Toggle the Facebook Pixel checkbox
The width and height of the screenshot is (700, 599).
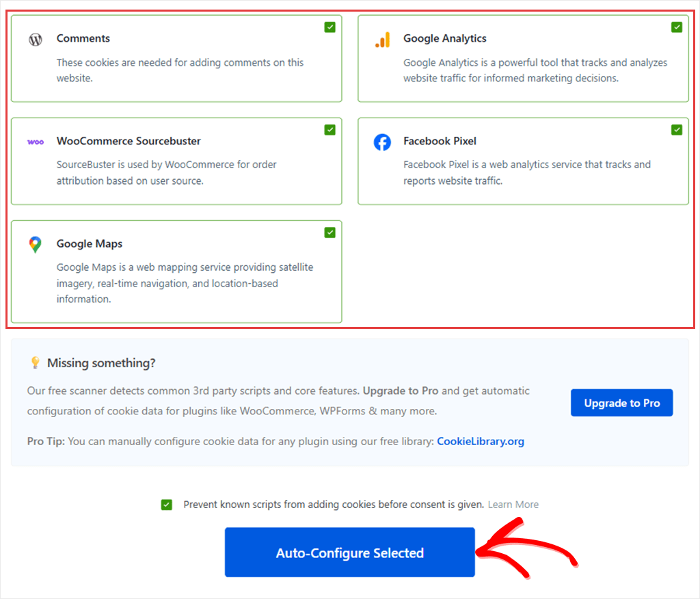pyautogui.click(x=677, y=130)
